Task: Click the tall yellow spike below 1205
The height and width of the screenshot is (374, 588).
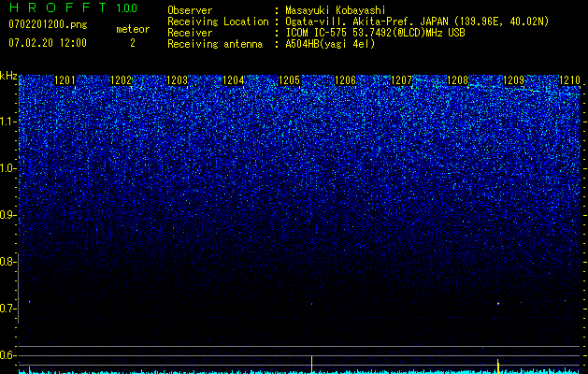Action: coord(311,365)
